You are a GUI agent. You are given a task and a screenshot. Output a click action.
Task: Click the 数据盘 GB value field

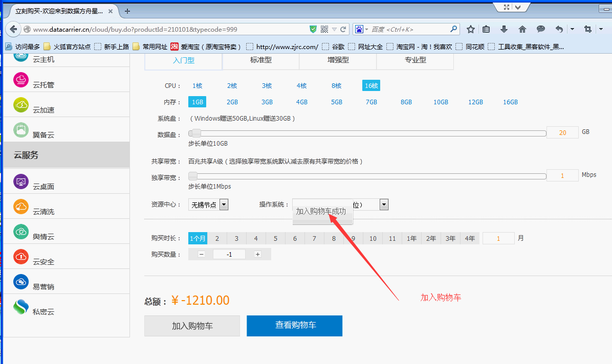pos(562,132)
